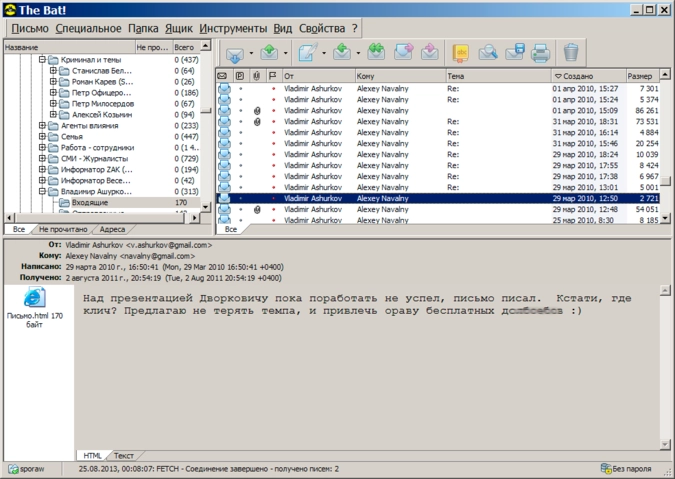
Task: Open the Инструменты menu
Action: point(233,29)
